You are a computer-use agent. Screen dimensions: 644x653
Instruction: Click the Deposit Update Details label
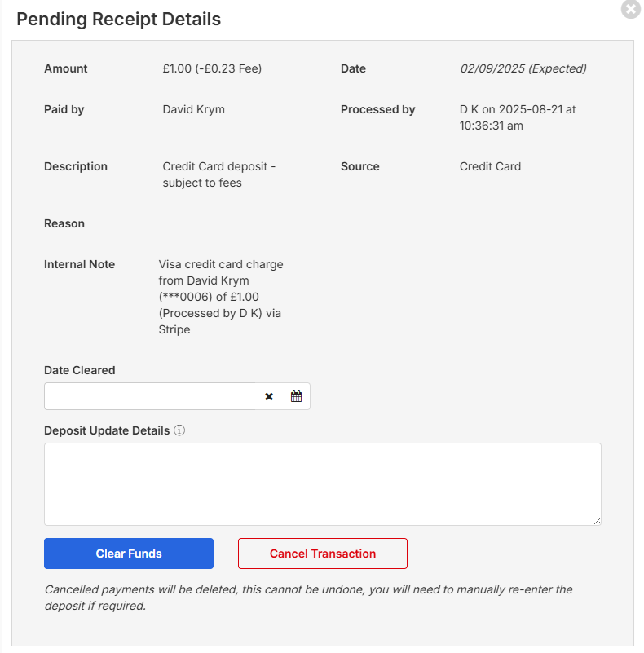click(x=107, y=430)
